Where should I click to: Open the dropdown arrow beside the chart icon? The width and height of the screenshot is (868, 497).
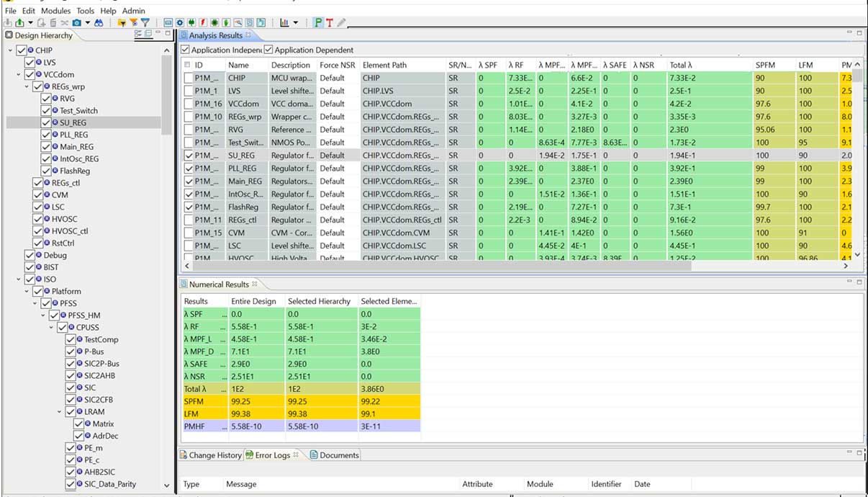click(x=296, y=23)
